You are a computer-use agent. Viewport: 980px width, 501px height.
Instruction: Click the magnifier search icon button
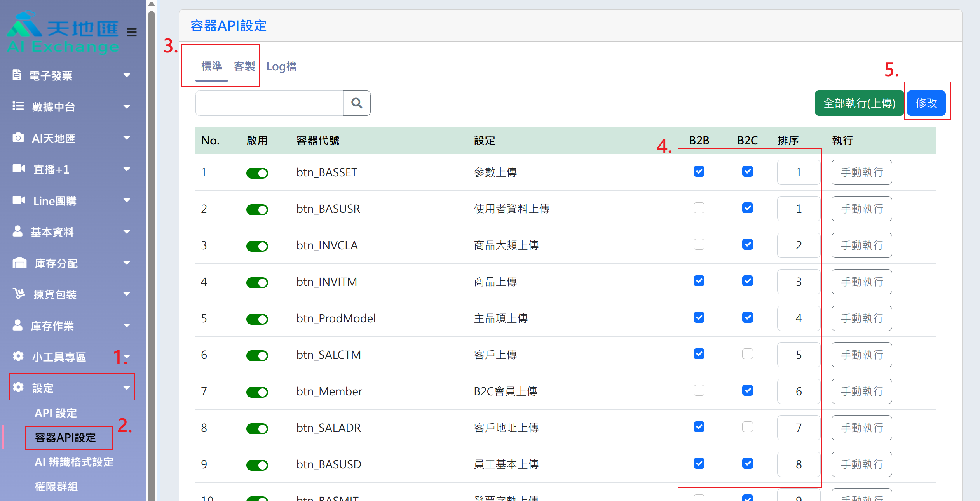tap(356, 103)
